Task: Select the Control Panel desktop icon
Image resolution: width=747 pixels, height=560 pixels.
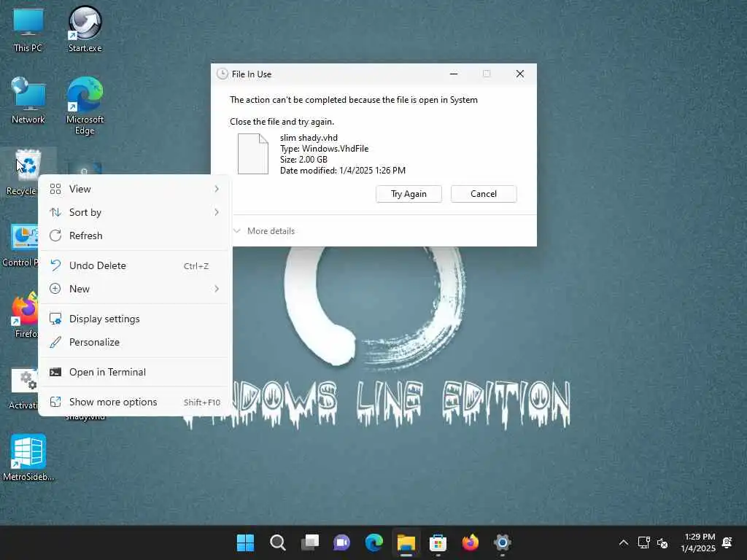Action: pyautogui.click(x=20, y=246)
